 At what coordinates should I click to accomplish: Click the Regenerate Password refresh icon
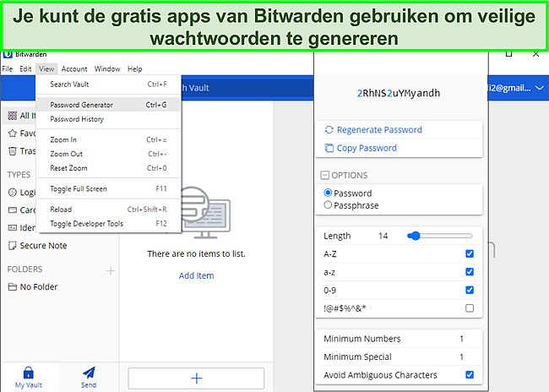pyautogui.click(x=329, y=130)
